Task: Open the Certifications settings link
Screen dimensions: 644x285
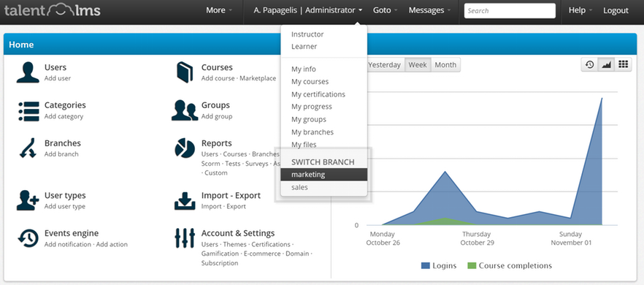Action: [271, 244]
